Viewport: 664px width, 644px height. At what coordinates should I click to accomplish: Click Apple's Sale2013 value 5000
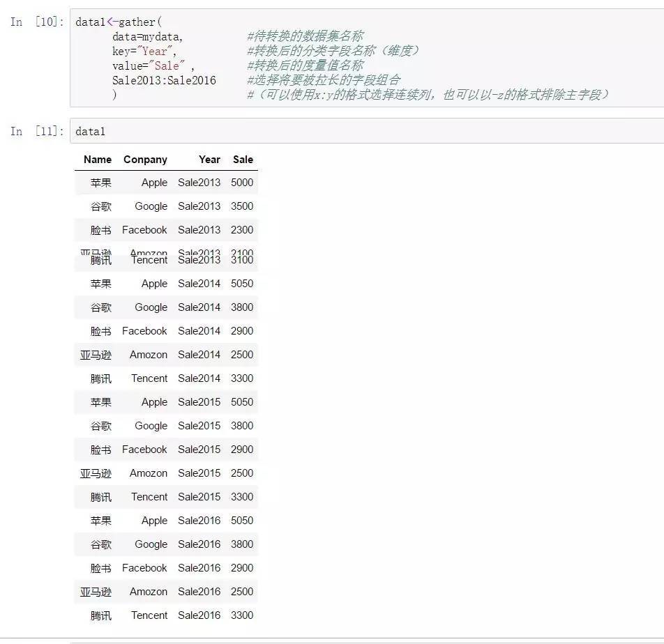coord(243,183)
